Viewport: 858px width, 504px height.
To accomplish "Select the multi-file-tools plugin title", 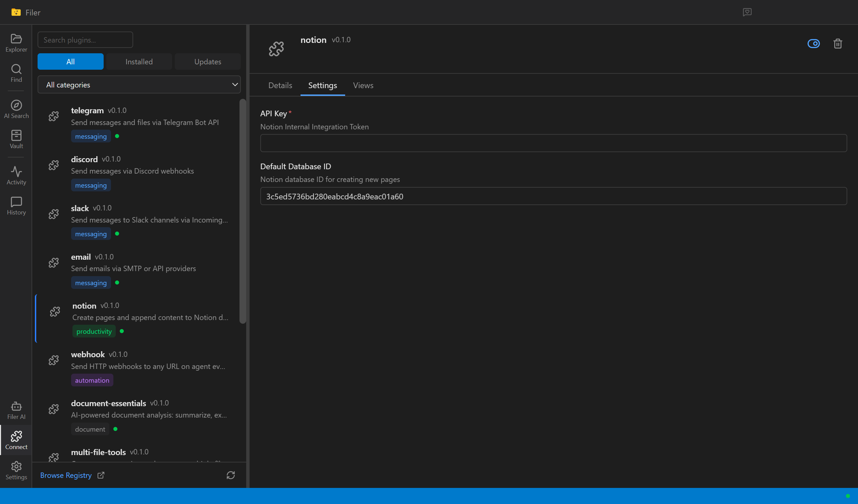I will (98, 452).
